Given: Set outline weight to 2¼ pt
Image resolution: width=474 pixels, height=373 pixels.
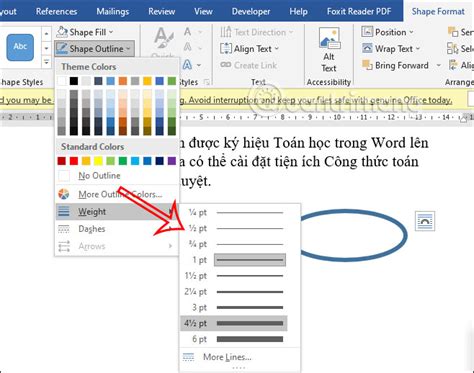Looking at the screenshot, I should pos(234,292).
